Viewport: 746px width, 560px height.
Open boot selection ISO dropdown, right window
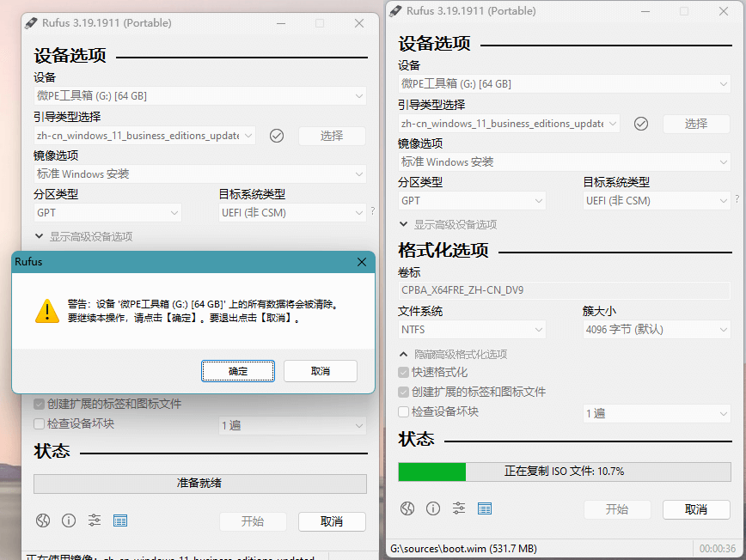click(509, 124)
